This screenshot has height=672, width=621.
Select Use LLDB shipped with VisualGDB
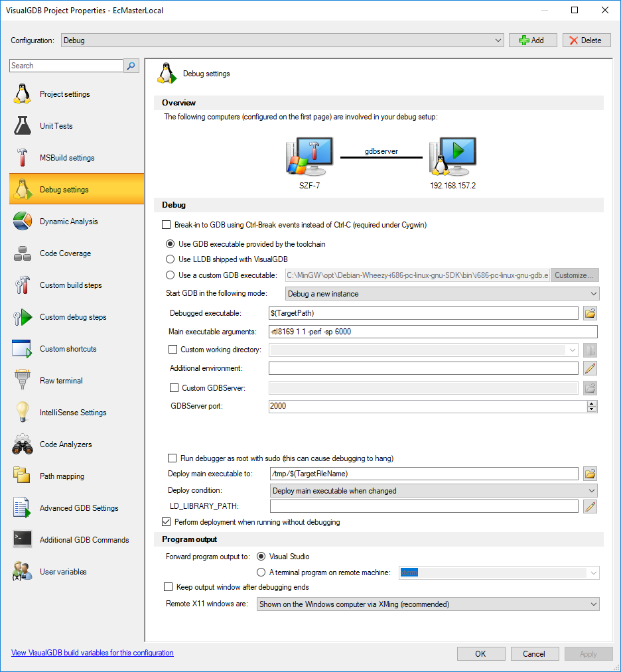170,259
